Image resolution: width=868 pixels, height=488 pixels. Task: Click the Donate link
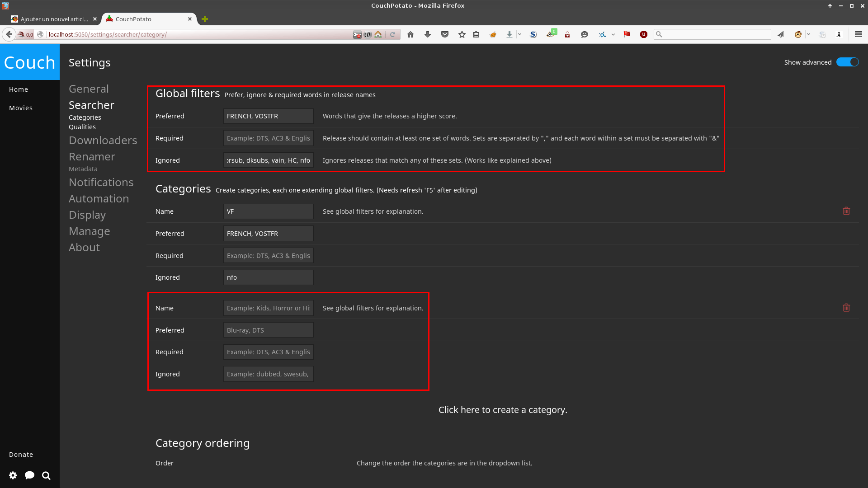pyautogui.click(x=21, y=455)
